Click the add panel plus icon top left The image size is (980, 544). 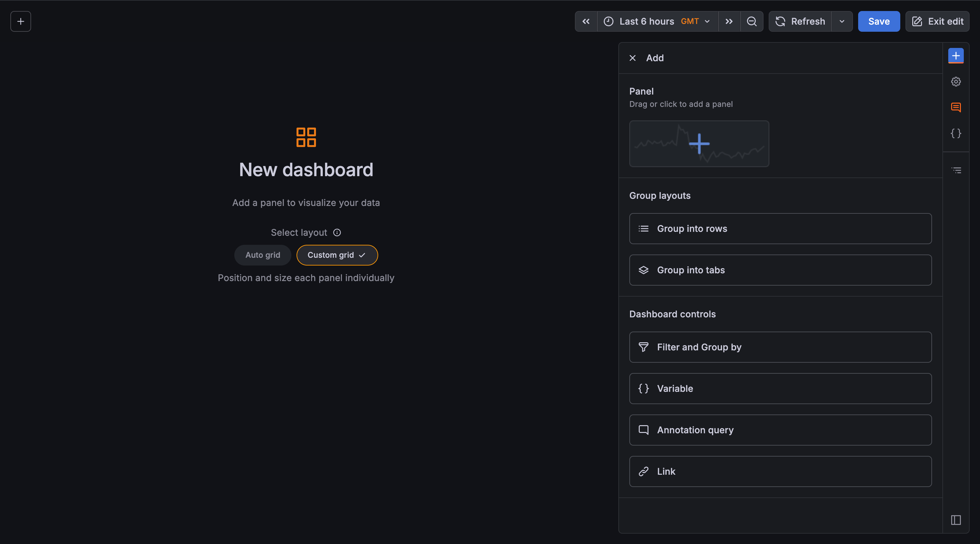pyautogui.click(x=20, y=21)
